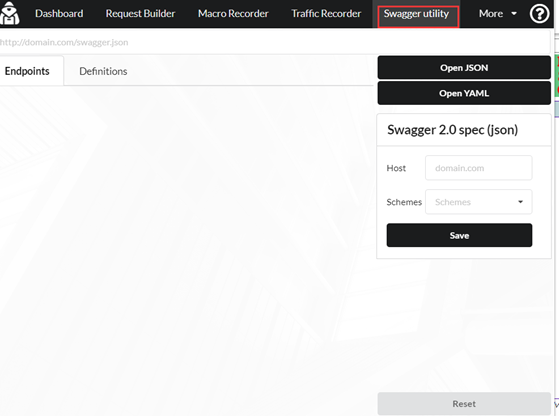This screenshot has height=416, width=559.
Task: Open the help question mark icon
Action: (x=539, y=14)
